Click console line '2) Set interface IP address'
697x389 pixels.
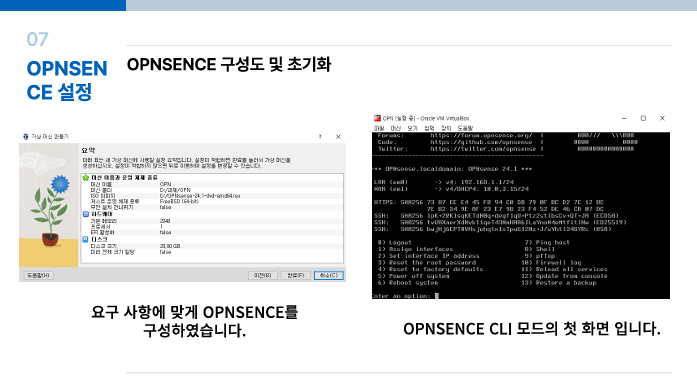click(x=429, y=256)
